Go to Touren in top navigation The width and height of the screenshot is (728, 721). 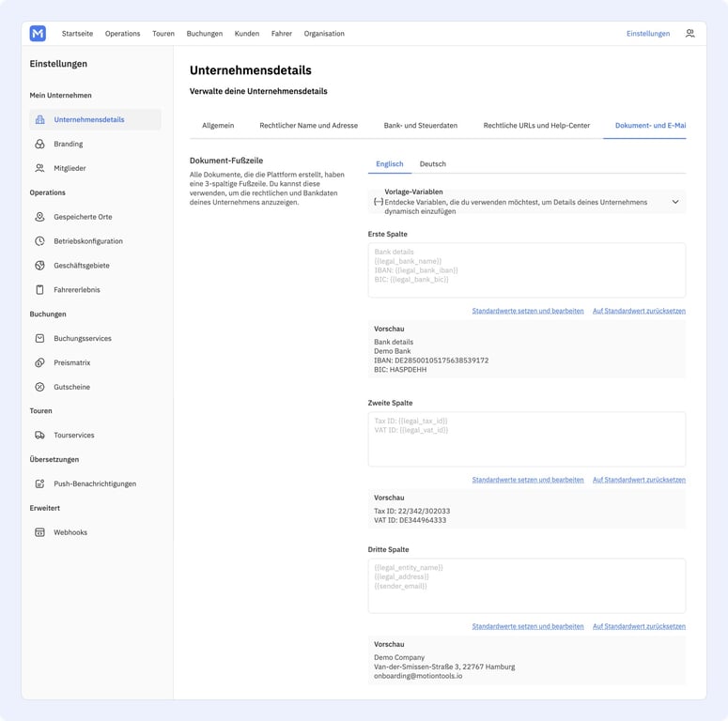[x=163, y=34]
